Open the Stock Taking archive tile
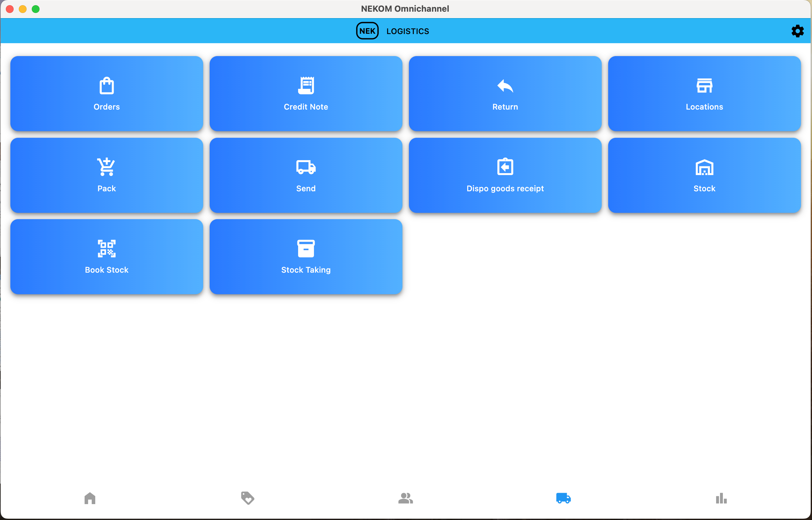Viewport: 812px width, 520px height. (x=306, y=257)
